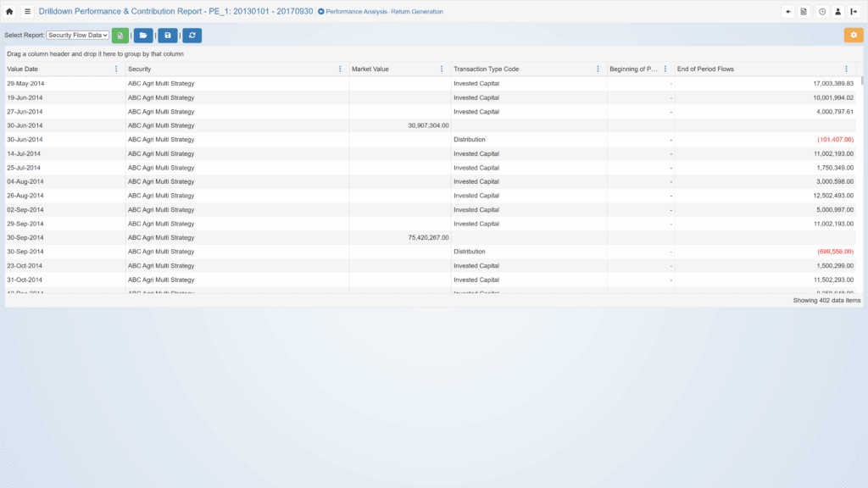Open the clock history icon

821,12
